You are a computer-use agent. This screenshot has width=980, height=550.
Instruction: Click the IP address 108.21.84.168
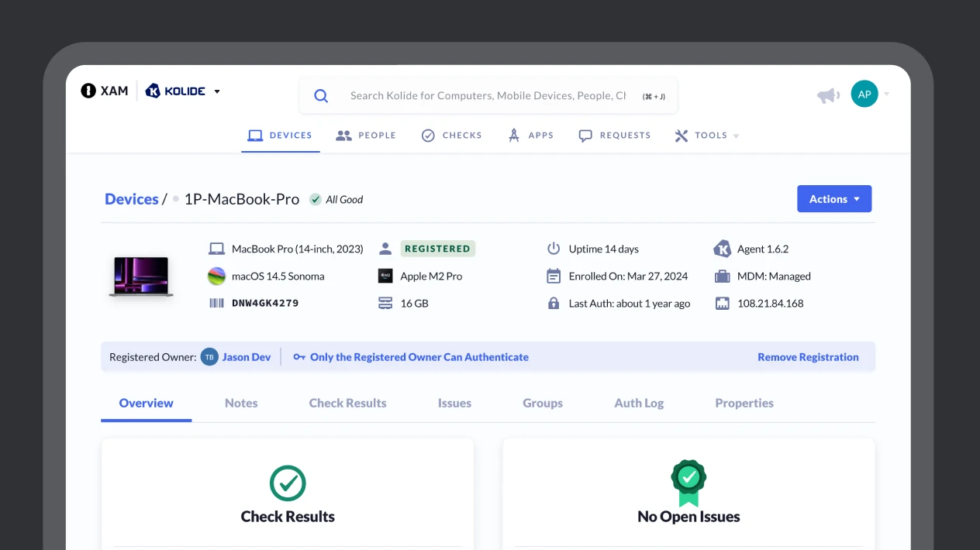click(770, 303)
